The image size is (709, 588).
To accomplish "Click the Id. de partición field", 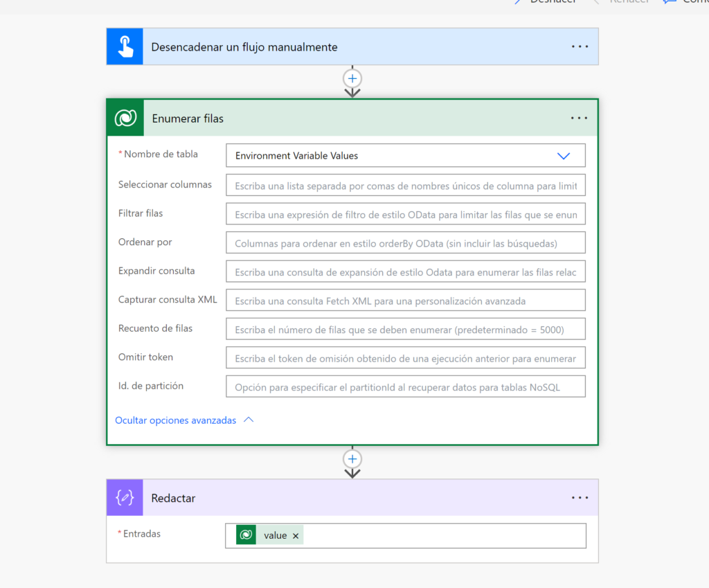I will (x=406, y=386).
